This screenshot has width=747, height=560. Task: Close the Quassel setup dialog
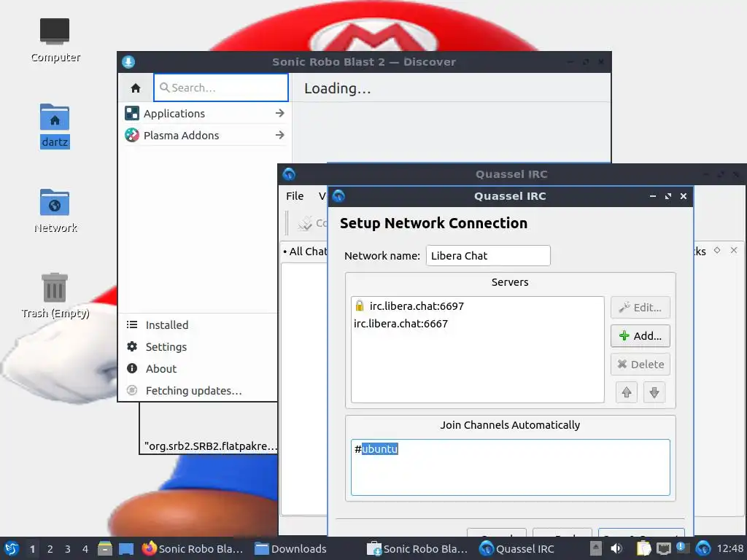(x=683, y=196)
